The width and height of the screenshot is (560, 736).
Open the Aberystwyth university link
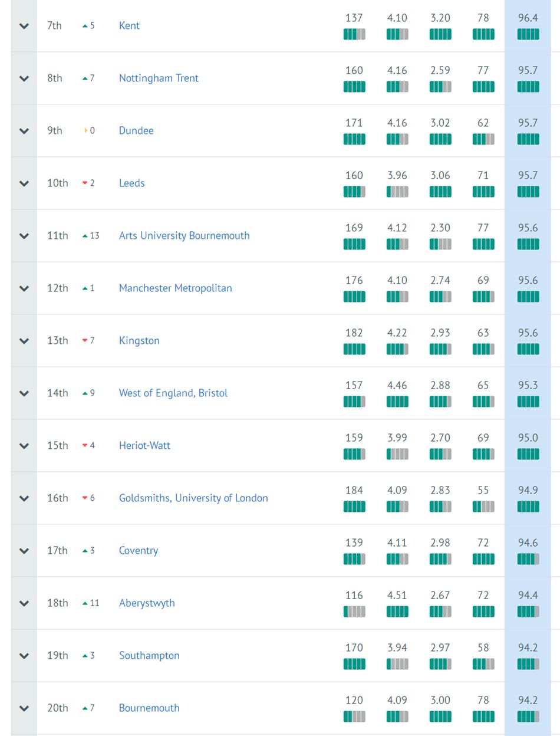147,603
